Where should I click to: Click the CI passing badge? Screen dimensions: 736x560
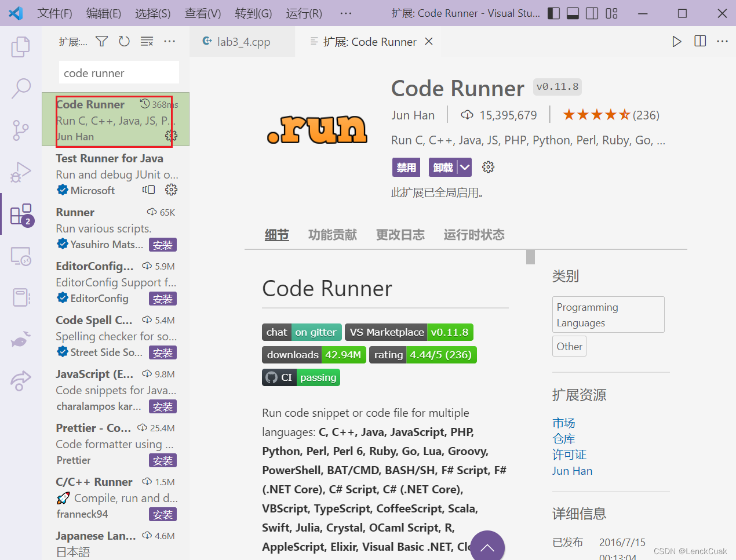click(x=301, y=377)
